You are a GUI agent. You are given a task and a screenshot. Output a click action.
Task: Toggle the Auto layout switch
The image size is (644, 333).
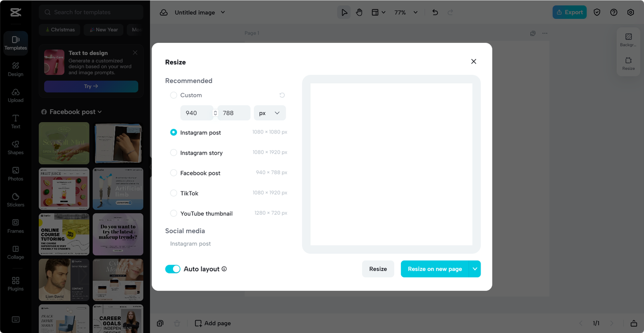(173, 269)
